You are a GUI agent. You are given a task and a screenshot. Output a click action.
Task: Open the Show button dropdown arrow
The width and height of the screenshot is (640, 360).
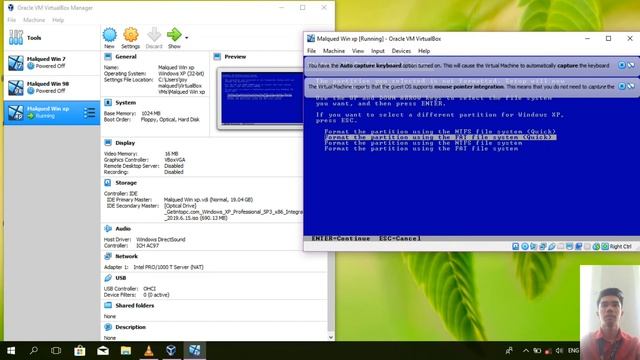click(187, 38)
